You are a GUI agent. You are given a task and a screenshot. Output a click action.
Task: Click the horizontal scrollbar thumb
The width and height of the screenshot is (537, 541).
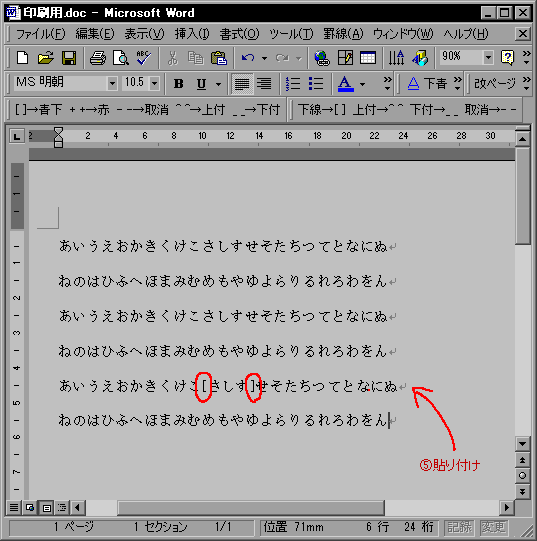[x=251, y=508]
